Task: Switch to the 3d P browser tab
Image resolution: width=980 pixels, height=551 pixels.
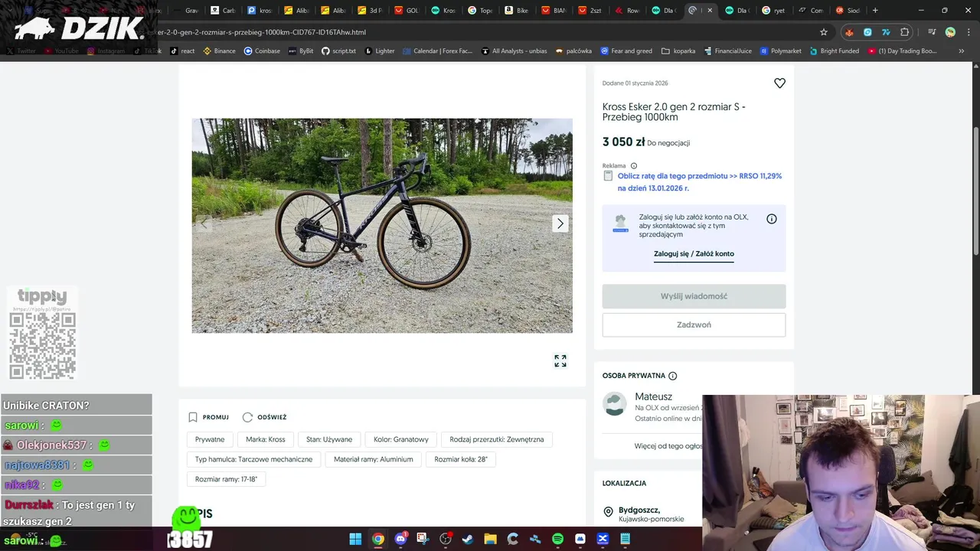Action: pyautogui.click(x=371, y=10)
